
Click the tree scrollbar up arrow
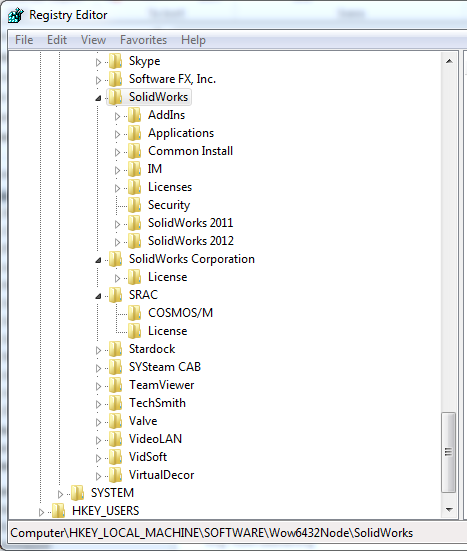(449, 61)
